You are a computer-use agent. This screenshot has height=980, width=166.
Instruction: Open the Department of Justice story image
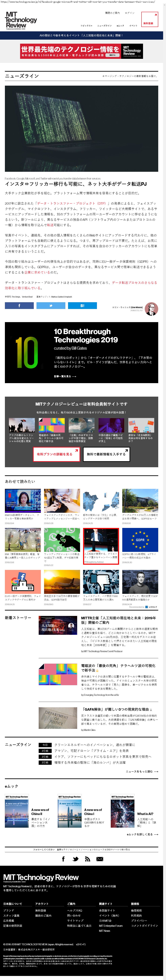coord(58,719)
